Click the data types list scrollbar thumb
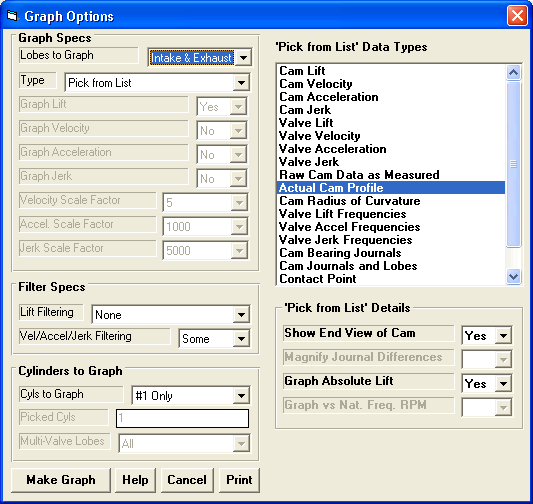533x504 pixels. click(513, 164)
